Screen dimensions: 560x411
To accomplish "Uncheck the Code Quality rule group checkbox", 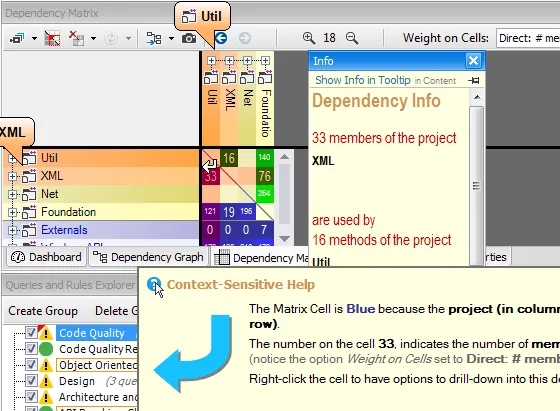I will tap(31, 333).
